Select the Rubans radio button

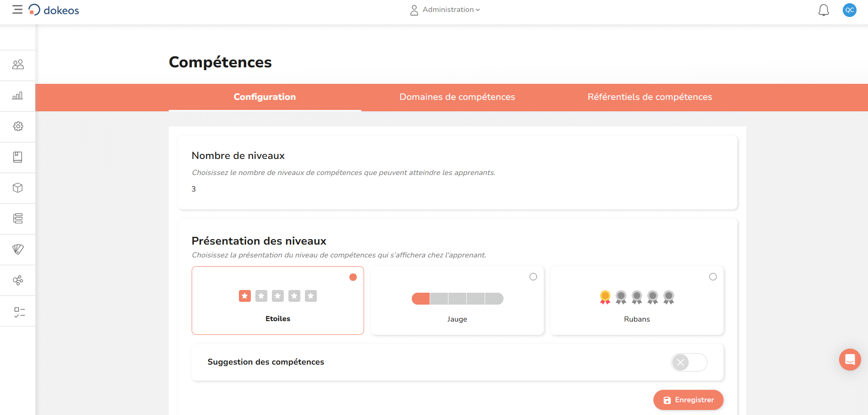tap(713, 277)
